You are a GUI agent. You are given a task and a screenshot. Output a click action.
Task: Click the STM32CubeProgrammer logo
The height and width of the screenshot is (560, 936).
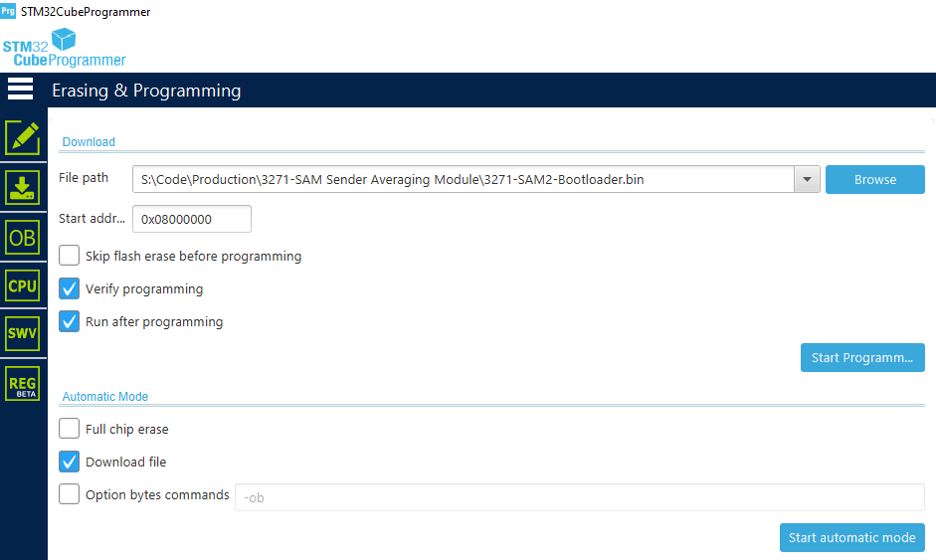(65, 48)
